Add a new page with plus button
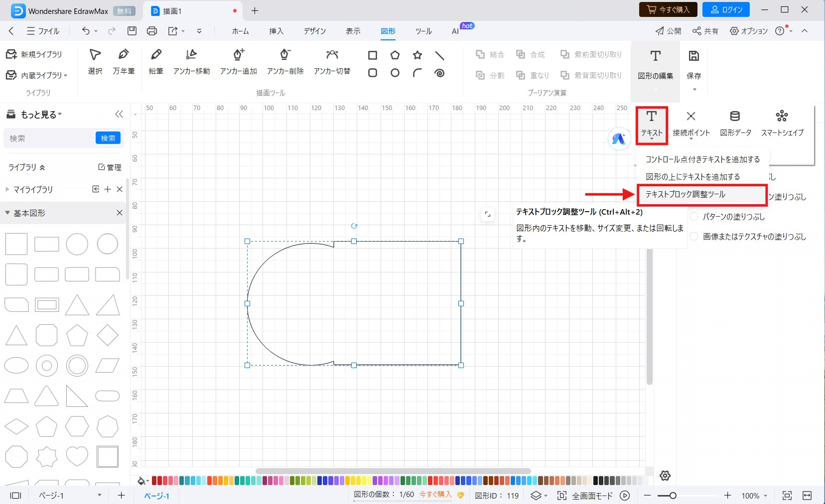 point(121,496)
